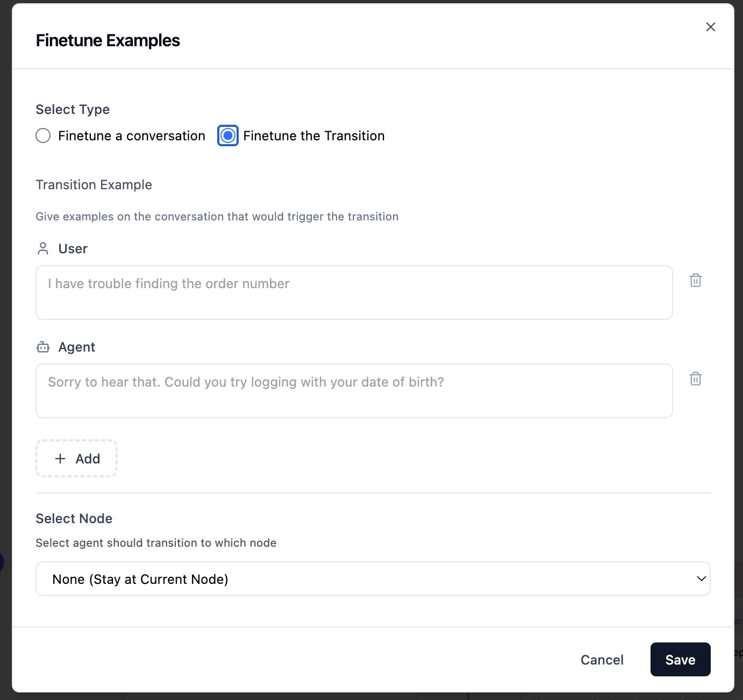This screenshot has width=743, height=700.
Task: Click the person icon beside User
Action: (43, 248)
